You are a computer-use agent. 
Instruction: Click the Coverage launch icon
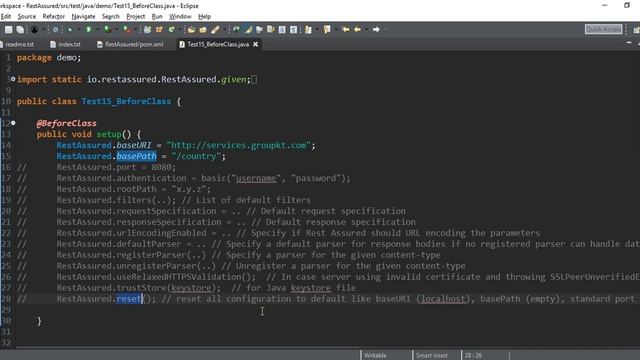pyautogui.click(x=107, y=29)
